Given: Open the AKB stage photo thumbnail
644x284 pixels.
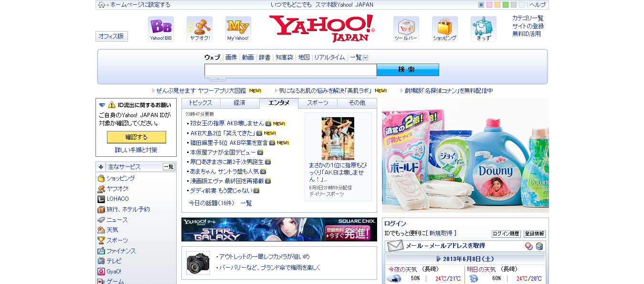Looking at the screenshot, I should 338,139.
